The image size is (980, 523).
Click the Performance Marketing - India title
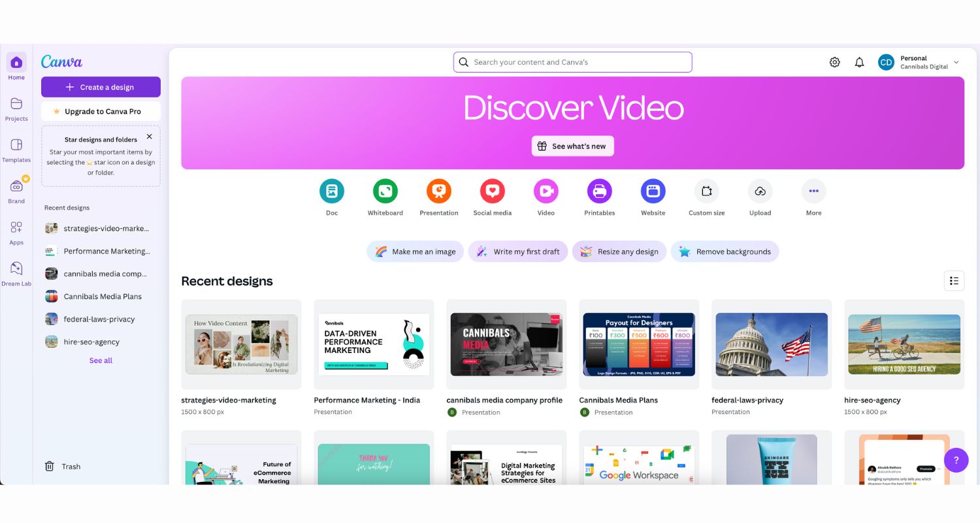(x=367, y=400)
